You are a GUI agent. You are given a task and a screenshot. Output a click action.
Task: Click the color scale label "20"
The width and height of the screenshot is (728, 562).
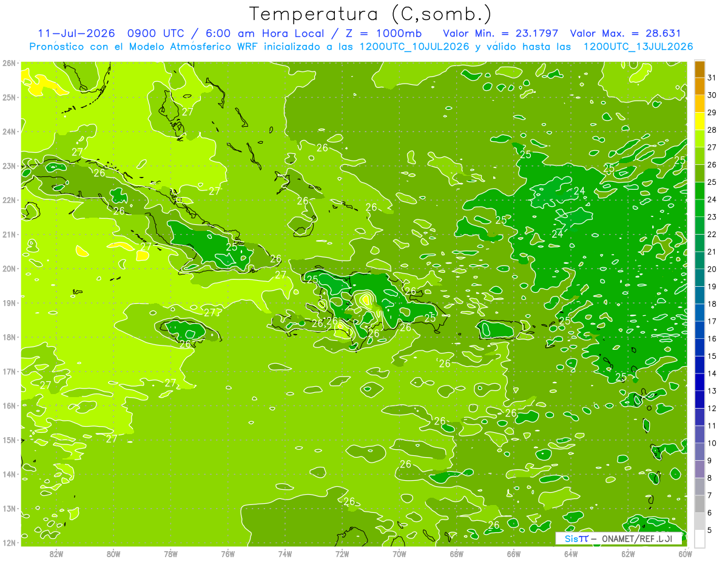tap(712, 269)
